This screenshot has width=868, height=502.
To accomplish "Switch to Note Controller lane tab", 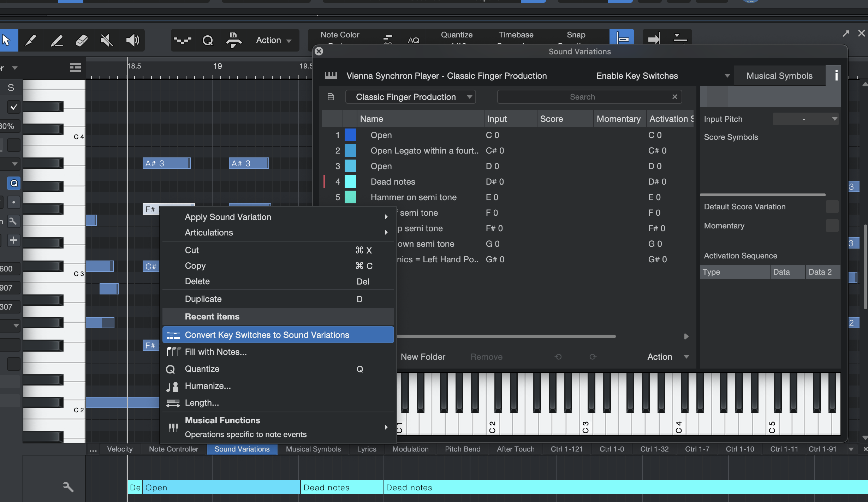I will (173, 449).
